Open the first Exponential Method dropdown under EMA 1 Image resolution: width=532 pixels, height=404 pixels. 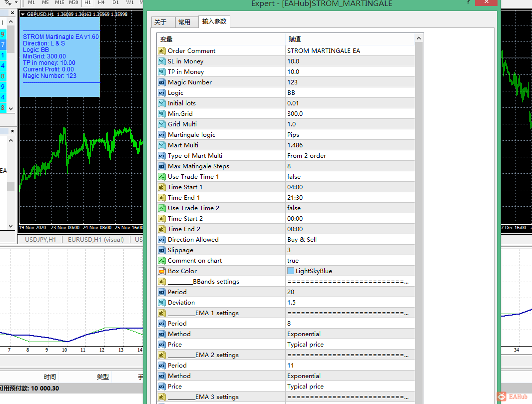(350, 334)
